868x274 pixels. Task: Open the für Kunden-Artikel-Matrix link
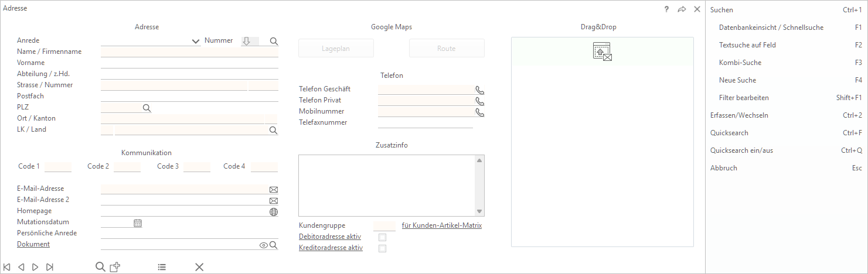point(441,225)
